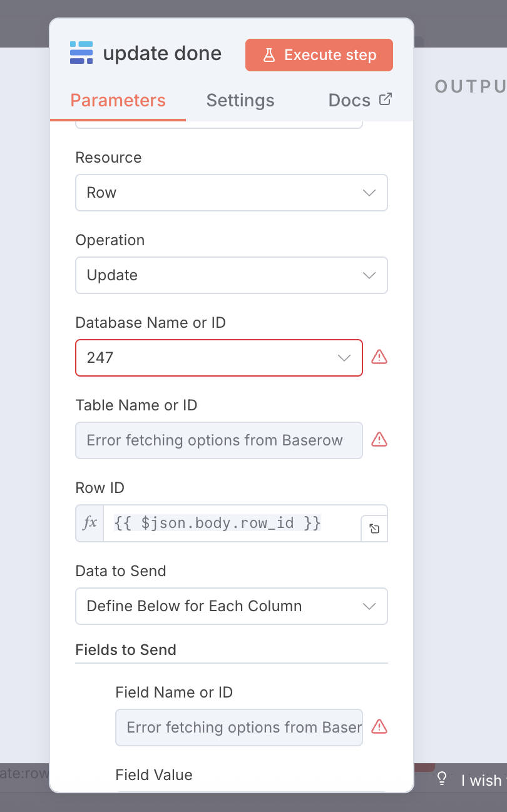Click the Table Name warning triangle icon
This screenshot has height=812, width=507.
coord(379,440)
